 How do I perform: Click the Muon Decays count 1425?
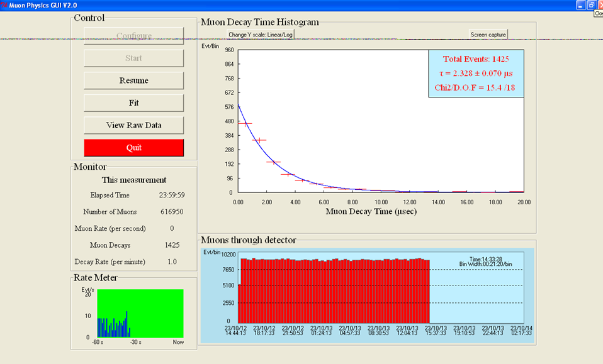(x=172, y=245)
